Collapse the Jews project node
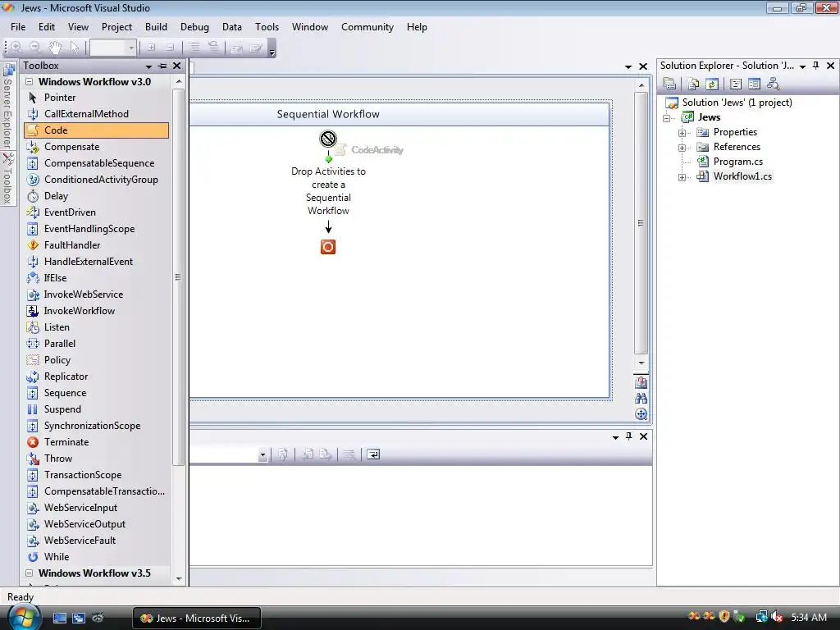The width and height of the screenshot is (840, 630). click(666, 118)
